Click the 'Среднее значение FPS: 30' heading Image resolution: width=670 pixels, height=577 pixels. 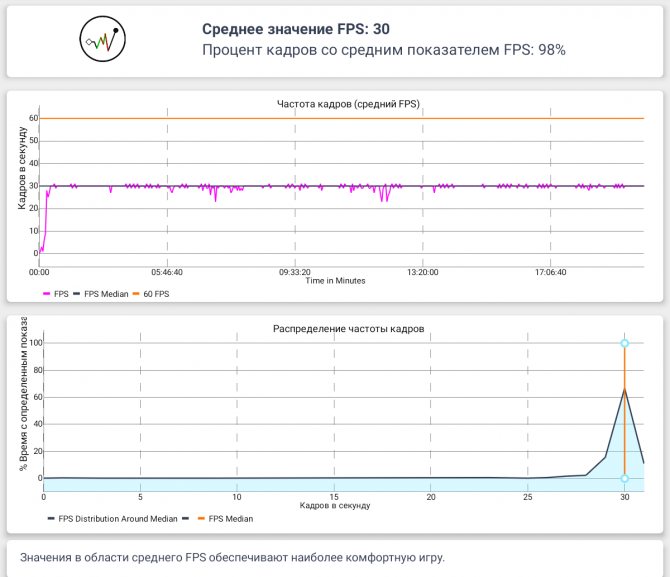296,29
